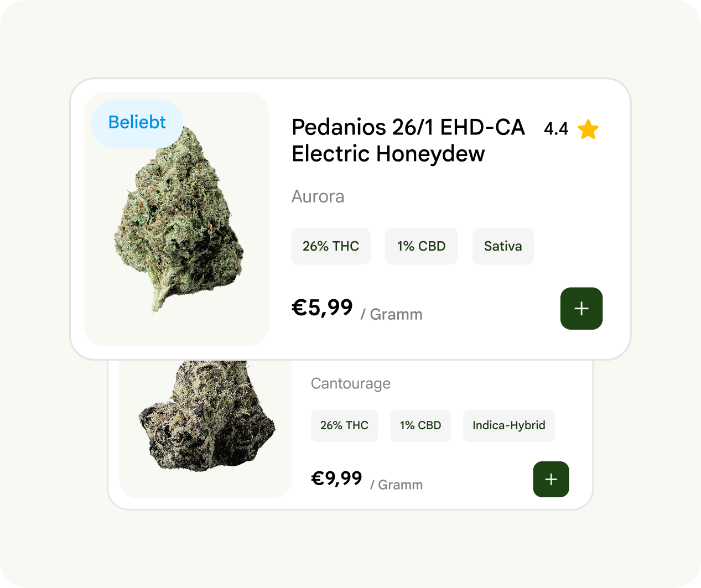Select the Indica-Hybrid strain tag
The height and width of the screenshot is (588, 701).
point(508,425)
